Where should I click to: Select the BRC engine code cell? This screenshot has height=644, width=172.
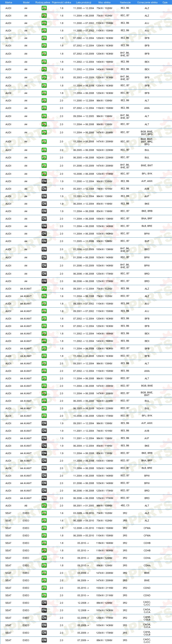coord(147,249)
